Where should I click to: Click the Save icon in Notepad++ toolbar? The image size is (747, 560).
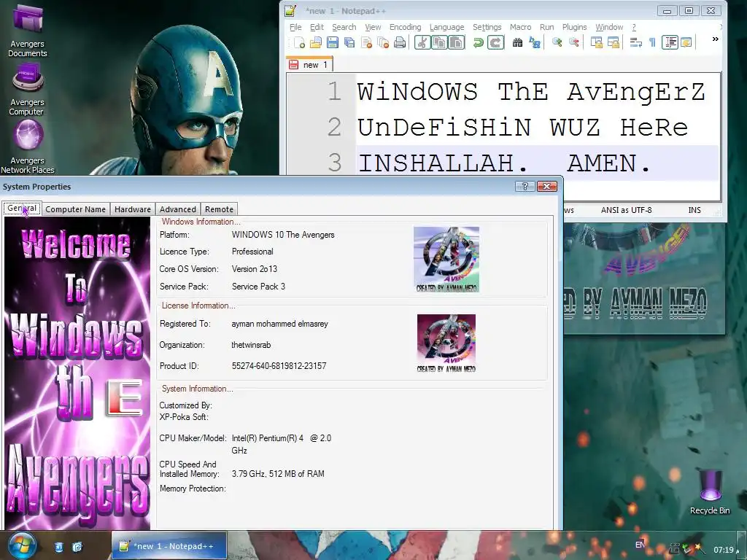(333, 43)
